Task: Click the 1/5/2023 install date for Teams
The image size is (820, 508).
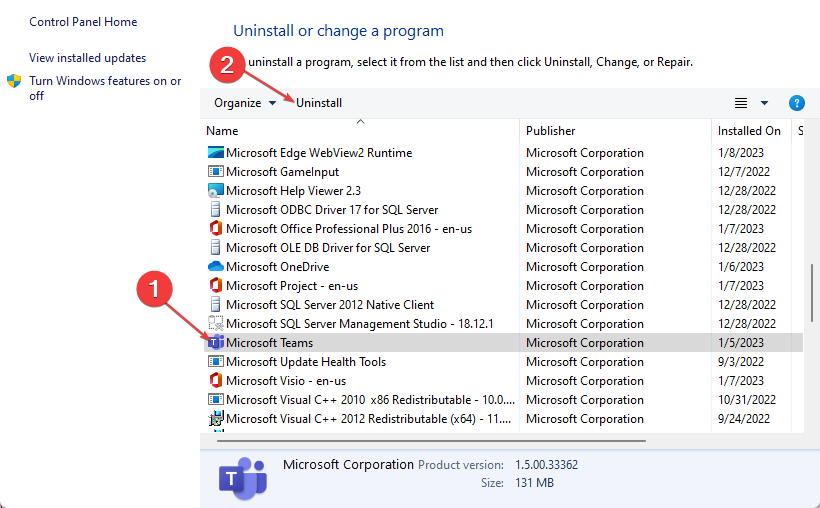Action: click(x=741, y=343)
